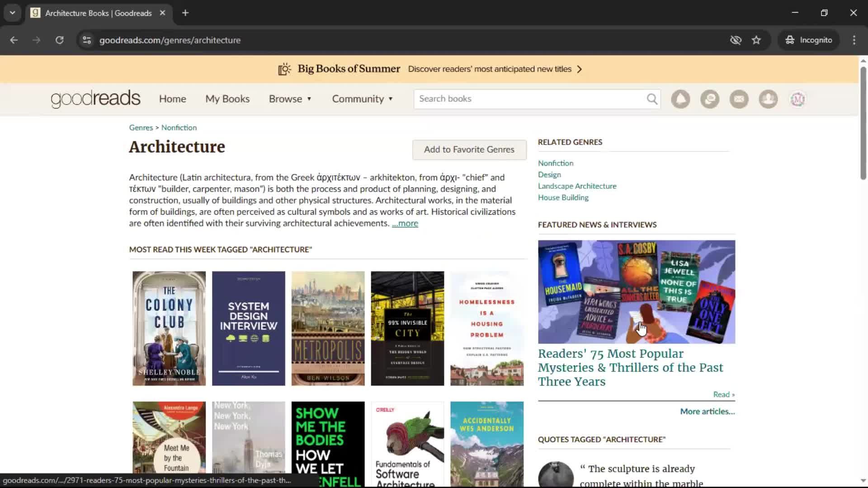Screen dimensions: 868x488
Task: Open the discussions icon in header
Action: pos(710,99)
